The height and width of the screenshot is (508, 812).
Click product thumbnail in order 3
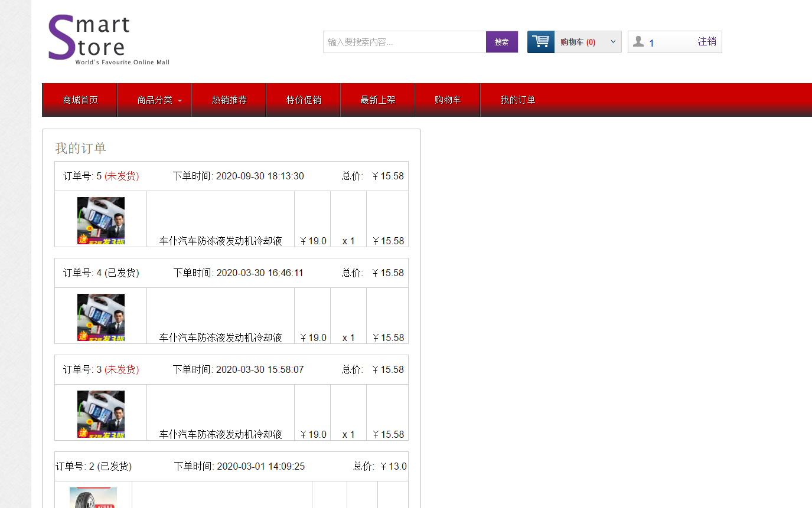[101, 414]
